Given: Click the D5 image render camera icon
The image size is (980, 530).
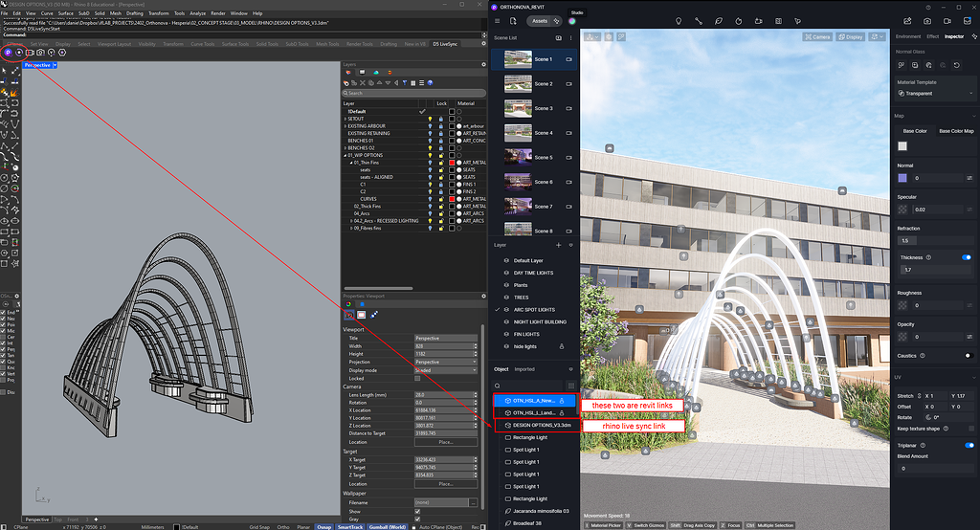Looking at the screenshot, I should point(926,21).
